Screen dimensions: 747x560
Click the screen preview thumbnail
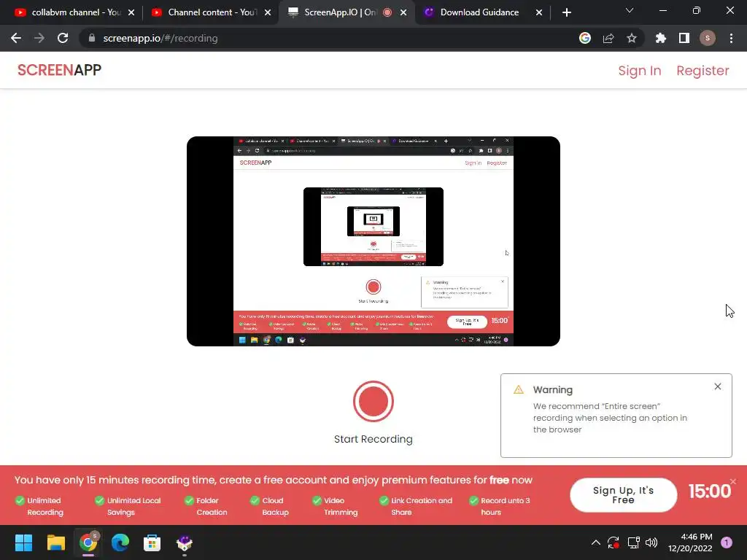point(373,241)
